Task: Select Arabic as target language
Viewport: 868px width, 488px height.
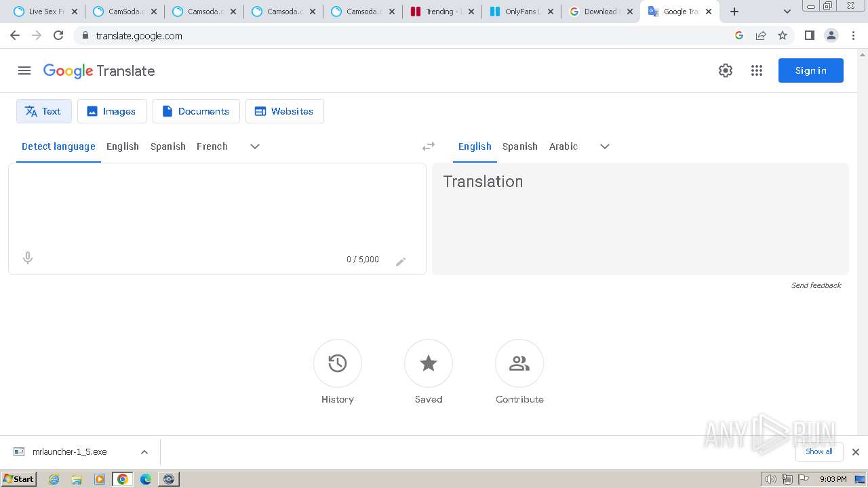Action: pyautogui.click(x=564, y=146)
